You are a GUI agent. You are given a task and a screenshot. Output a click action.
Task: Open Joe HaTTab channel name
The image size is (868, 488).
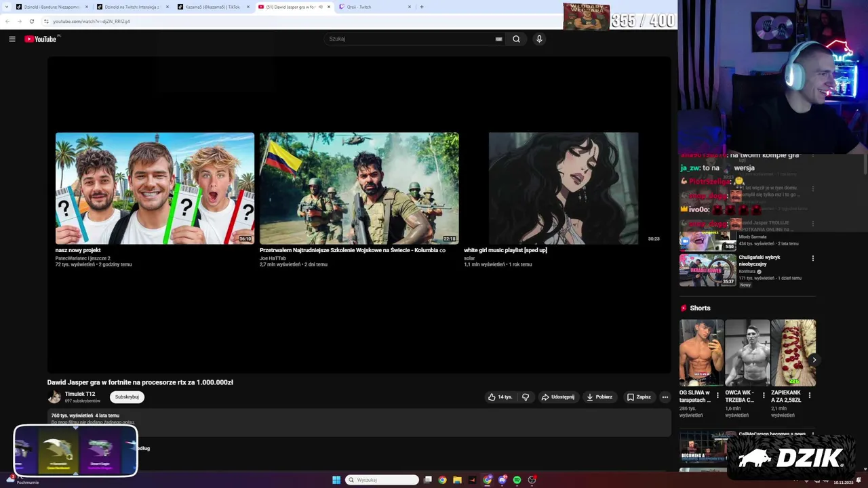(x=273, y=258)
